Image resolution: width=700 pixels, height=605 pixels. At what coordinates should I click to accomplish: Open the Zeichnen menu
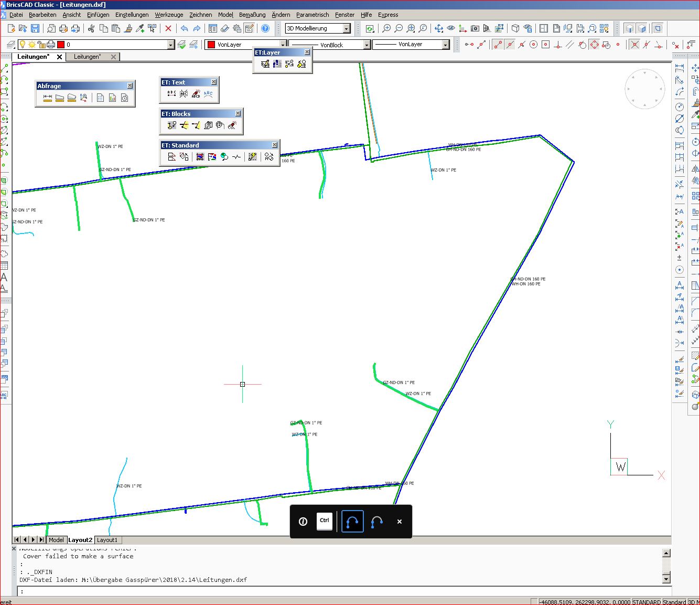[200, 15]
